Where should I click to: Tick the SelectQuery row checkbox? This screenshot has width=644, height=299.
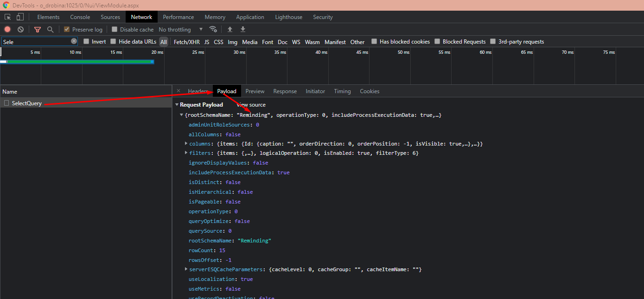pos(6,103)
